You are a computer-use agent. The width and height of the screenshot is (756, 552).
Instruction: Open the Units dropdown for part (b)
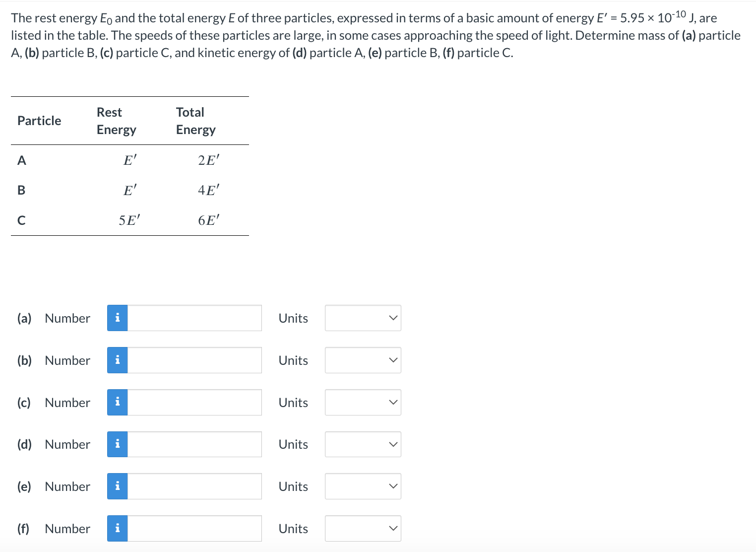tap(363, 360)
